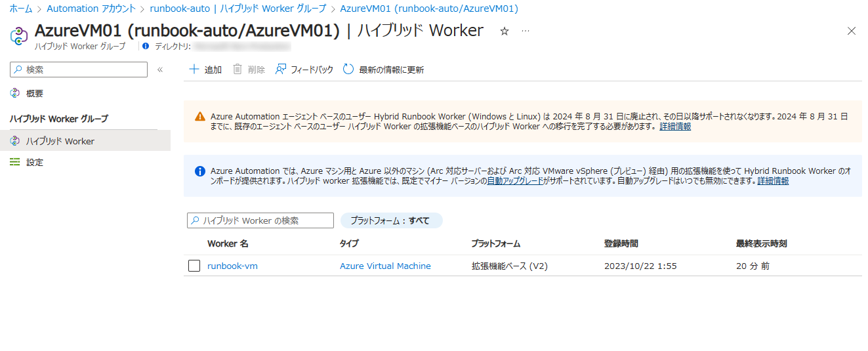Collapse the left navigation pane
The width and height of the screenshot is (868, 351).
[x=159, y=70]
